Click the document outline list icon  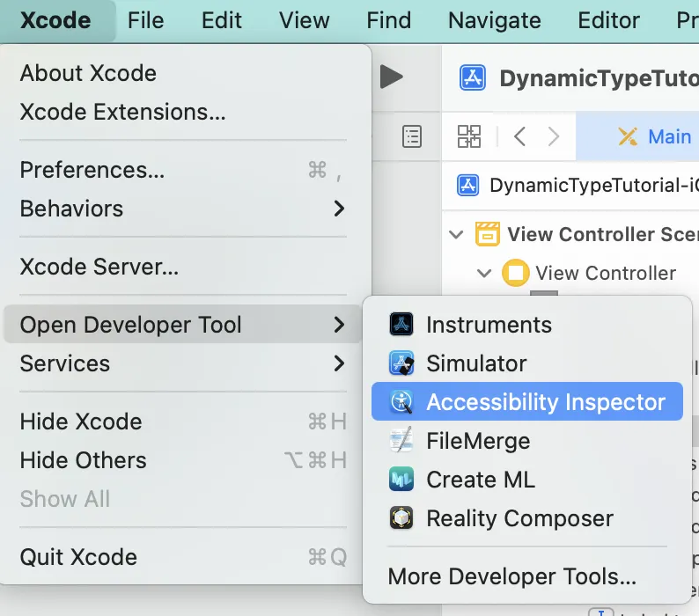pos(411,136)
